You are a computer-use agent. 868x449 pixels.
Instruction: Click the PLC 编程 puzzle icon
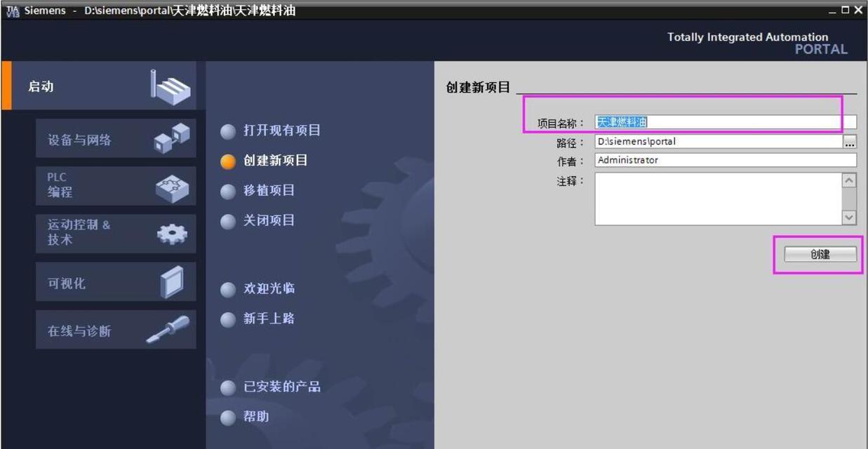click(172, 187)
